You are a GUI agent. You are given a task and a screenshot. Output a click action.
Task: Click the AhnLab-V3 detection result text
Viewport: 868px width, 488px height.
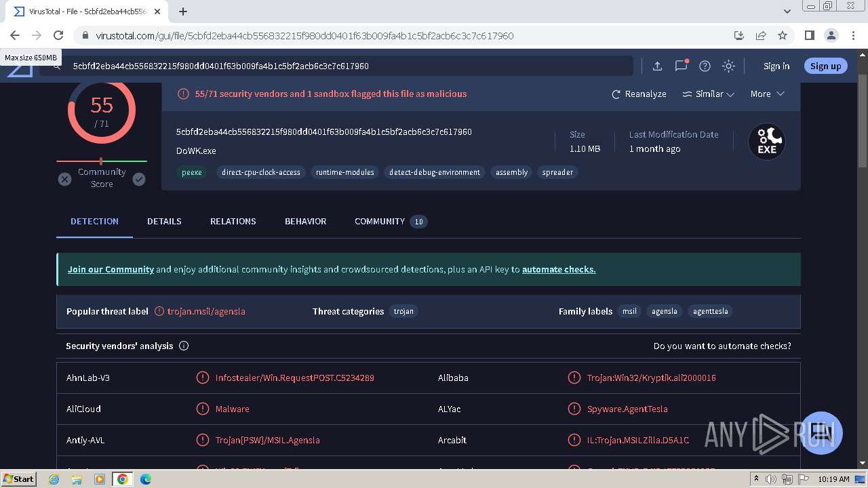pyautogui.click(x=294, y=378)
